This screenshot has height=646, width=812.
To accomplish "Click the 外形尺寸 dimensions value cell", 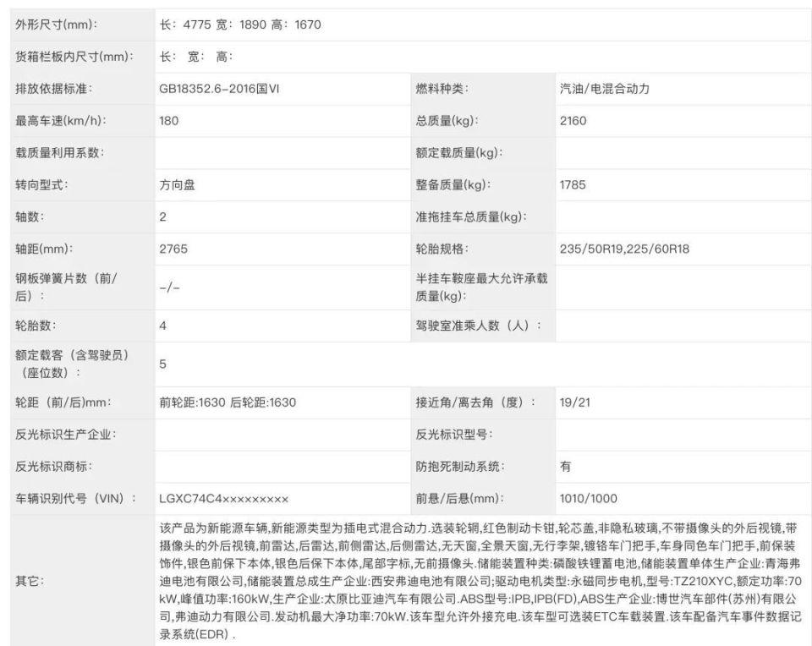I will coord(240,25).
